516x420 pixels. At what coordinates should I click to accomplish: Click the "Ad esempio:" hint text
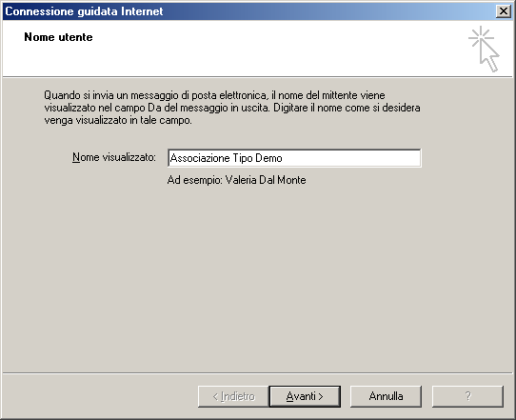(195, 180)
